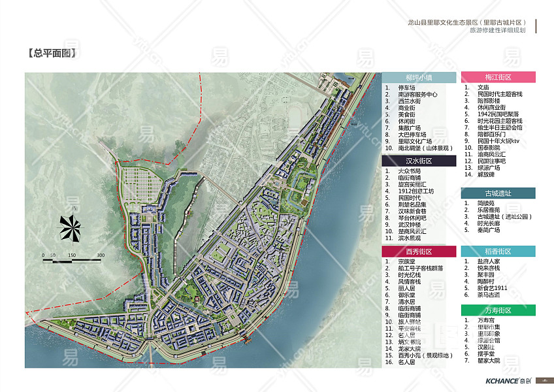
Task: Click the legend entry 酉秀小苑（景观绿地）
Action: pos(425,355)
